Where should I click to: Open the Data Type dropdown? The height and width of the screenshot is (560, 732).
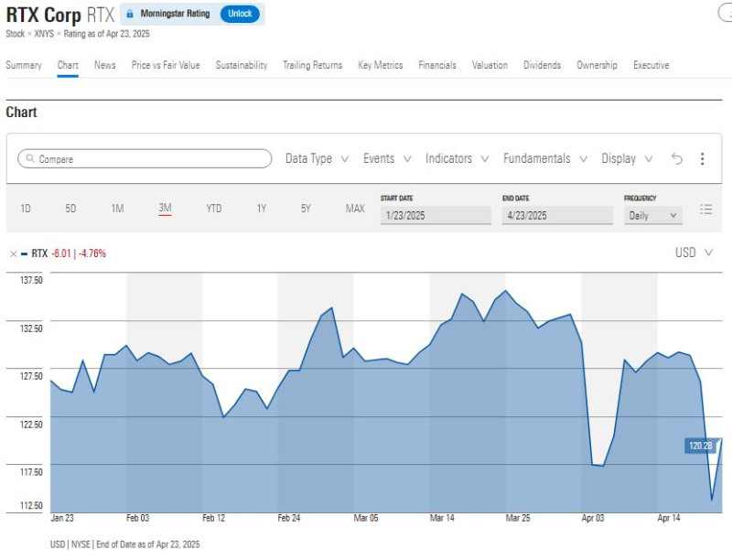[317, 158]
